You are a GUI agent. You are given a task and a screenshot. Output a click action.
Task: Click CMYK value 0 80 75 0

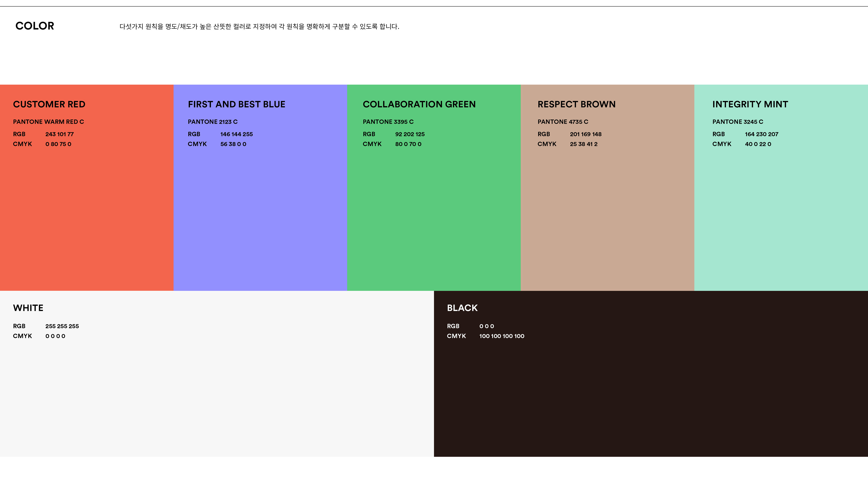58,144
